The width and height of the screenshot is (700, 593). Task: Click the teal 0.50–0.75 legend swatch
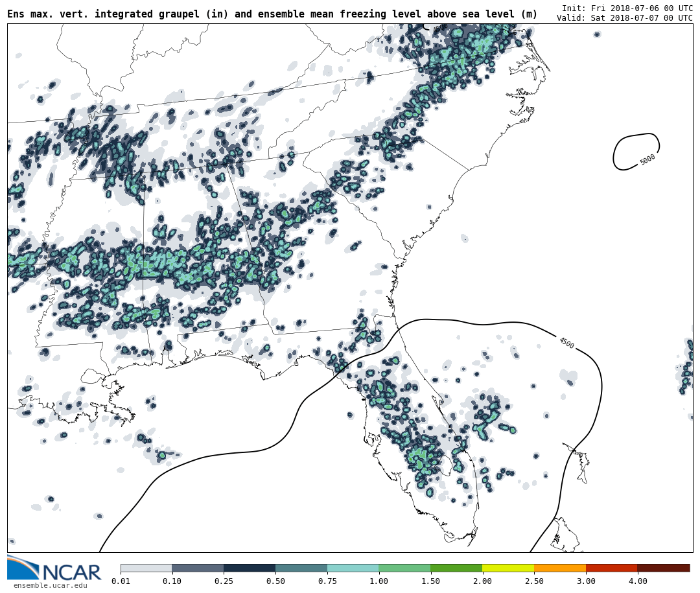(301, 568)
